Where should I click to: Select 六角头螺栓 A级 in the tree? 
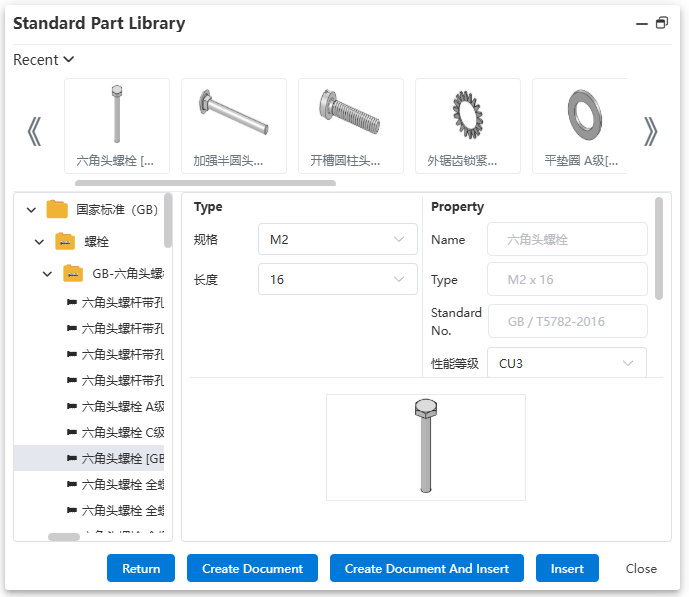pos(116,407)
